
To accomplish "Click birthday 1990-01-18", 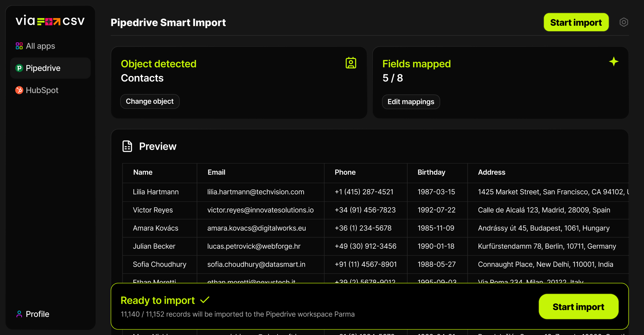I will tap(437, 246).
